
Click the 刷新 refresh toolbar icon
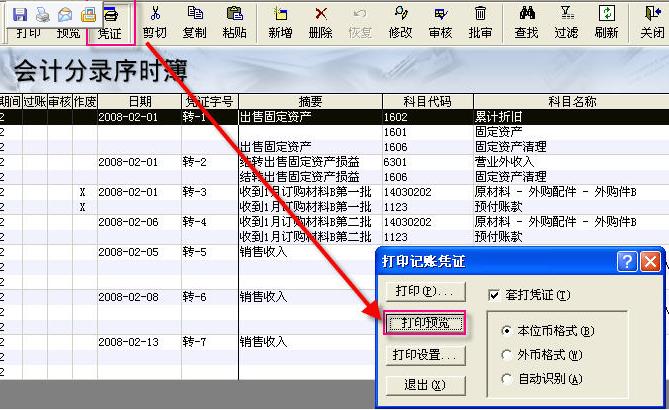tap(606, 23)
